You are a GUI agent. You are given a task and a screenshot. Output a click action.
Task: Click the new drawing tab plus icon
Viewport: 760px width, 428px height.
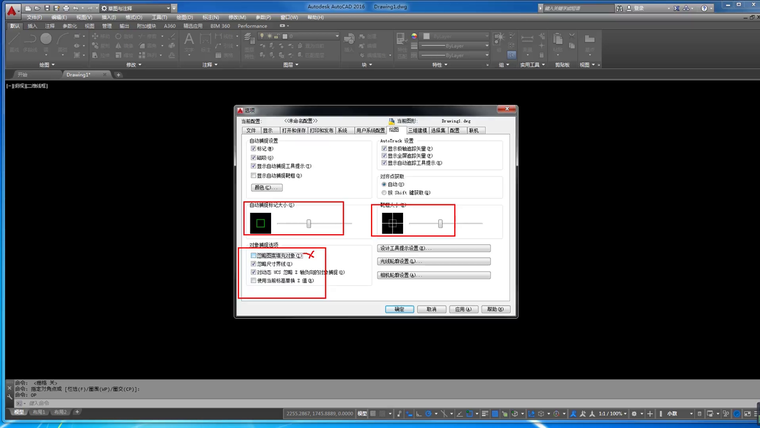click(x=118, y=74)
